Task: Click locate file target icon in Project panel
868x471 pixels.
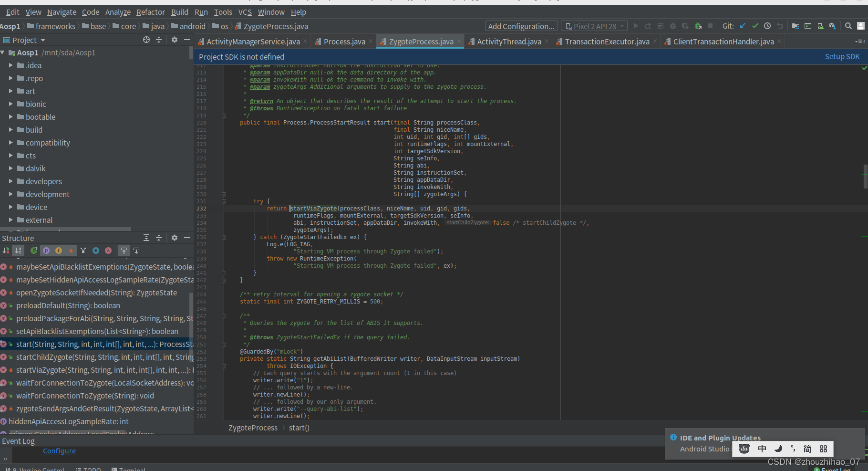Action: (x=146, y=40)
